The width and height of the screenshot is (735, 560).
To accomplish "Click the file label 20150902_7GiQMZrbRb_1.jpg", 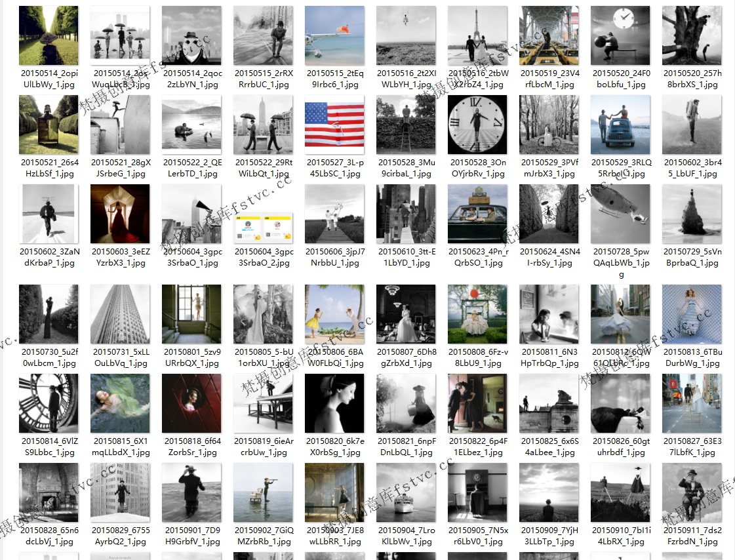I will coord(264,536).
